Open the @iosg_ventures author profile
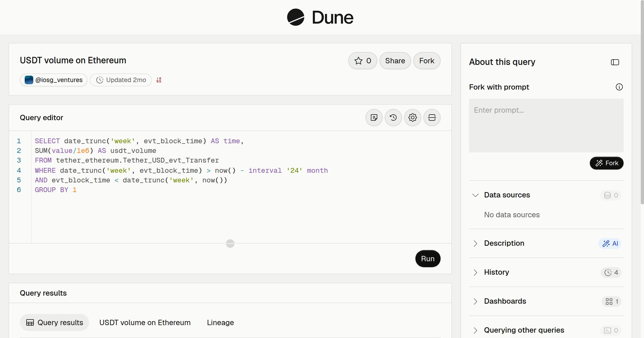Viewport: 644px width, 338px height. 53,80
